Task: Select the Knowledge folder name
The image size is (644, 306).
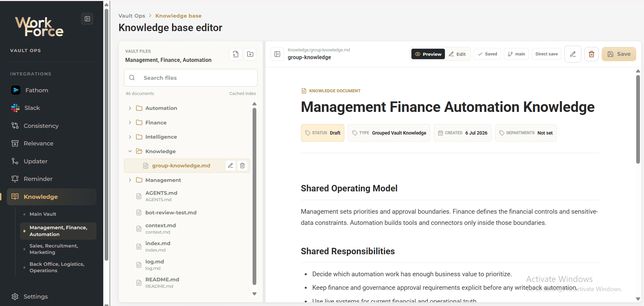Action: tap(160, 151)
